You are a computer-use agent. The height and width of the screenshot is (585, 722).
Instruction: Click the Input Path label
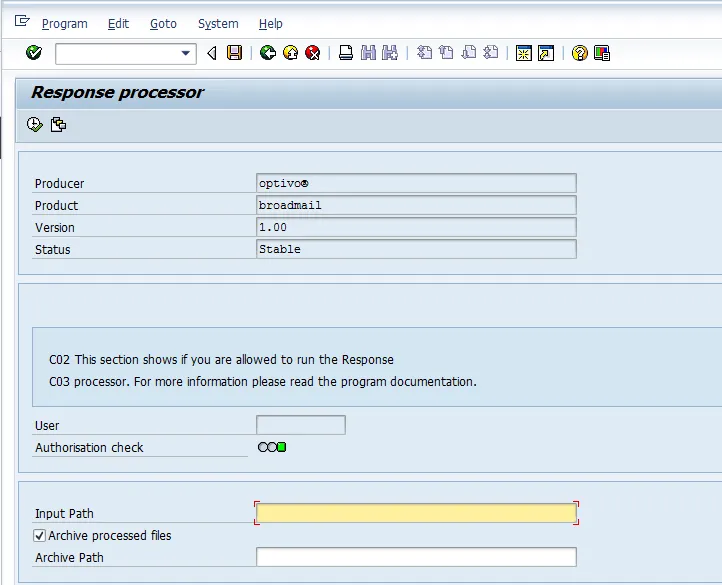click(x=64, y=513)
